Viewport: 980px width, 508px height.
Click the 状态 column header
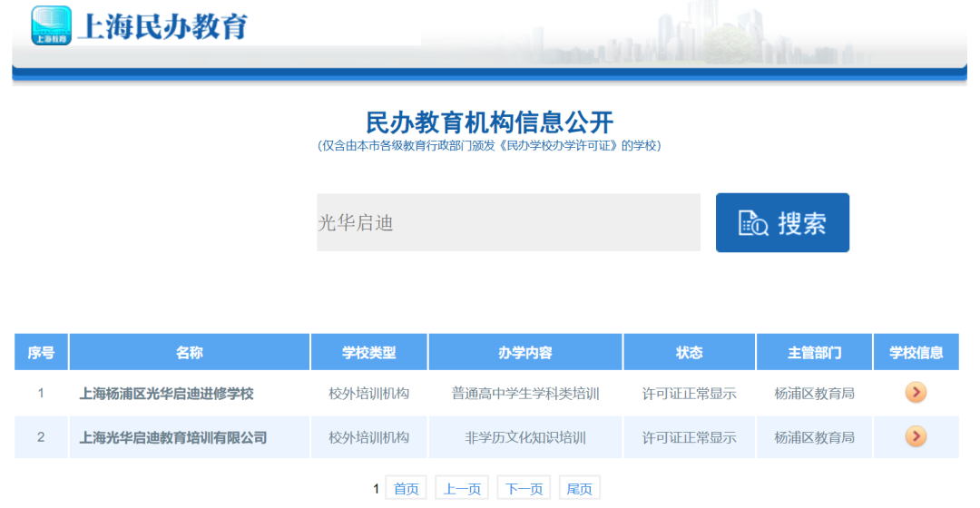tap(690, 352)
